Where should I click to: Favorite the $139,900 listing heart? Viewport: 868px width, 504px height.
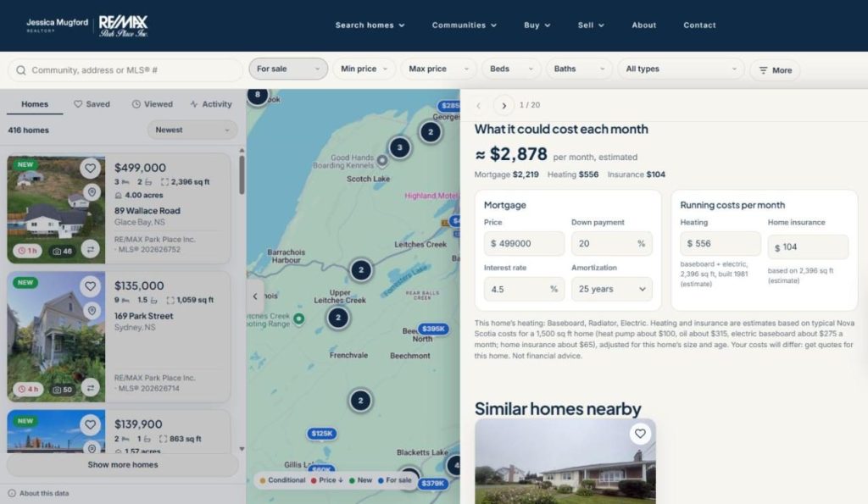click(x=90, y=424)
